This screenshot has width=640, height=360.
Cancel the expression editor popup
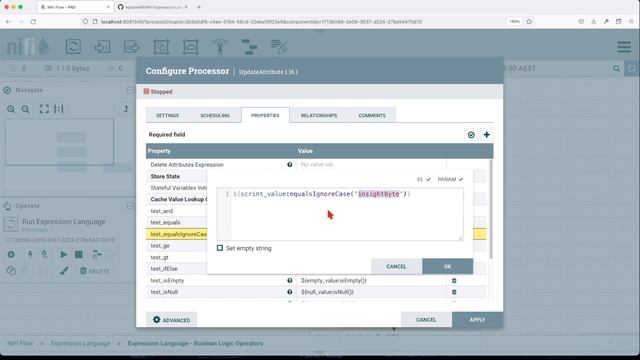pyautogui.click(x=396, y=267)
